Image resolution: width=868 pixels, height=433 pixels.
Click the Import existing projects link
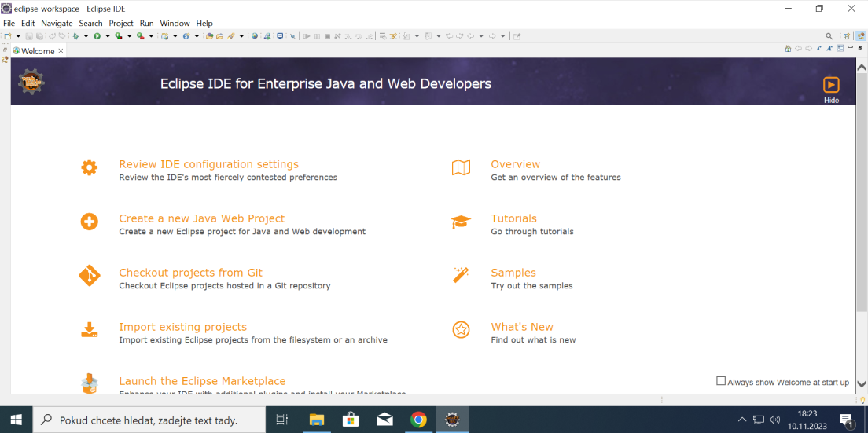182,327
